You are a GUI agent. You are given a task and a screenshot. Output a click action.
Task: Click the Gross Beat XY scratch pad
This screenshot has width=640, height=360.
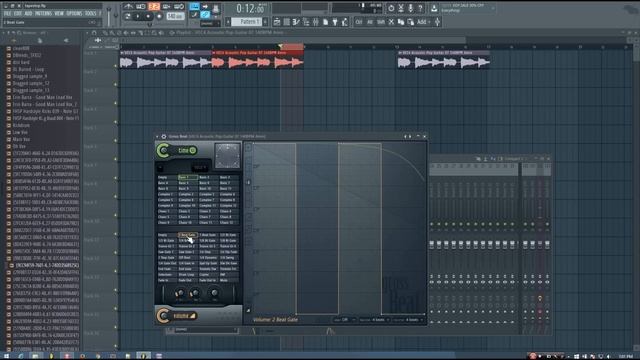[227, 156]
